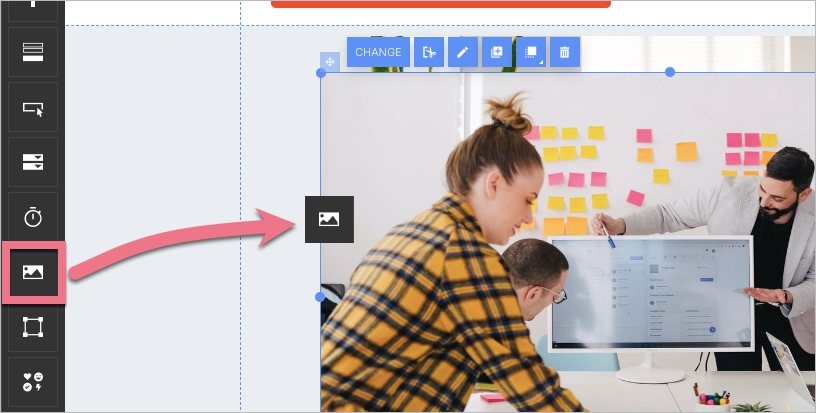Click the pencil edit icon
816x413 pixels.
click(463, 52)
